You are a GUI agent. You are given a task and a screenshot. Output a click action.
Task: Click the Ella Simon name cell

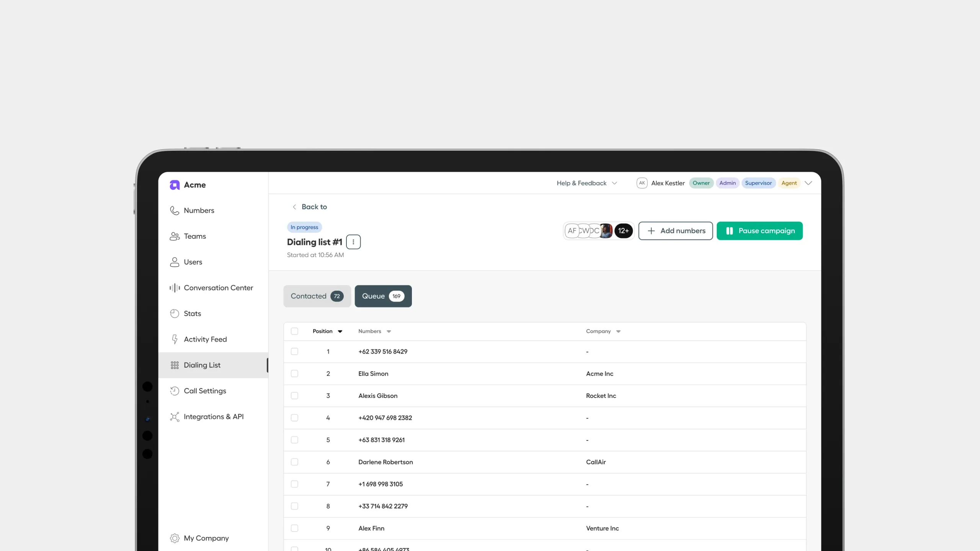point(373,374)
